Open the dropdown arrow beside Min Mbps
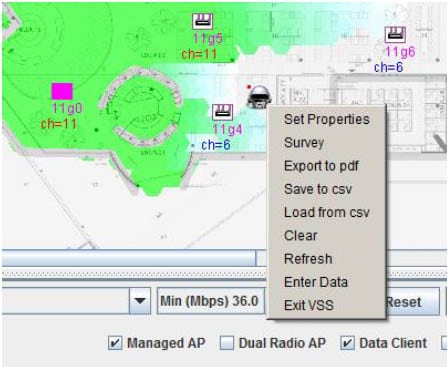448x367 pixels. pos(140,301)
